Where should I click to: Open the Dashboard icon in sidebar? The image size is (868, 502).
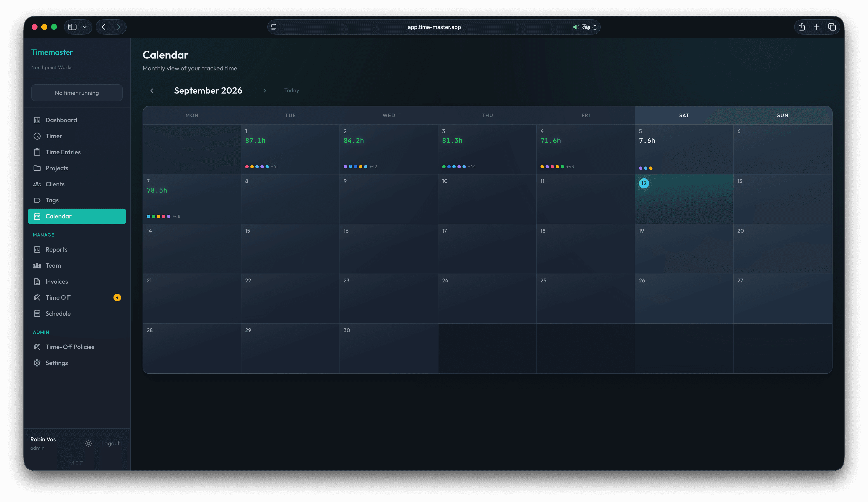coord(37,120)
